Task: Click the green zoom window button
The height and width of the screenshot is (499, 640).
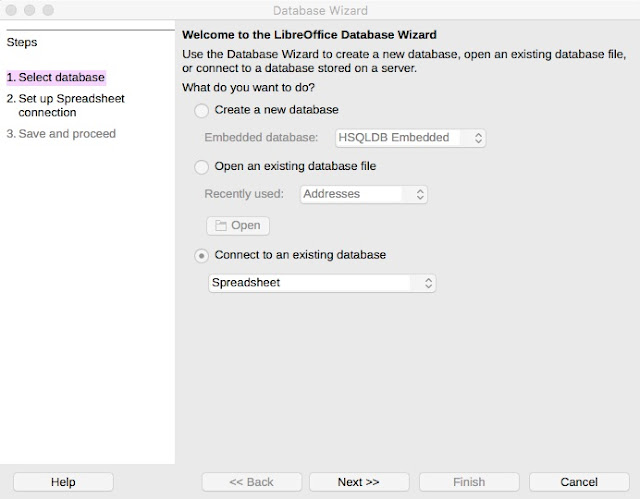Action: click(x=48, y=11)
